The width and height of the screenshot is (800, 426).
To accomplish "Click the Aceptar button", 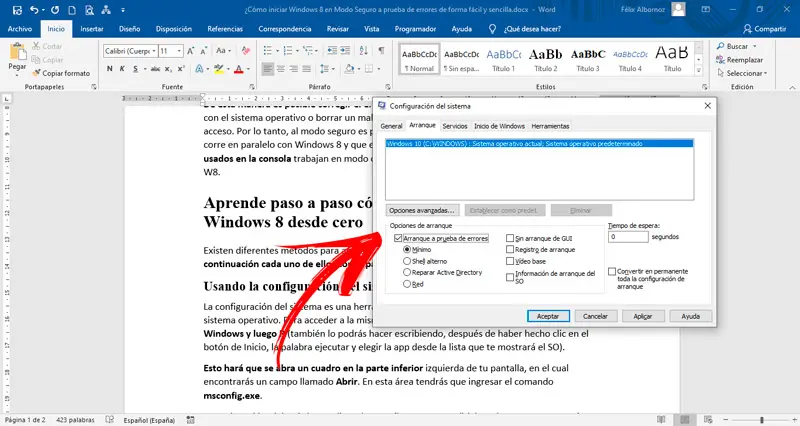I will 548,316.
